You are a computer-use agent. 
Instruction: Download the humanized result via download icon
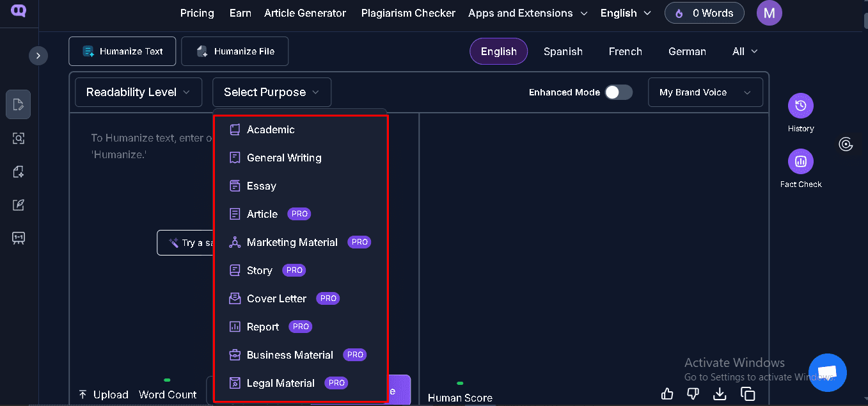(x=720, y=394)
